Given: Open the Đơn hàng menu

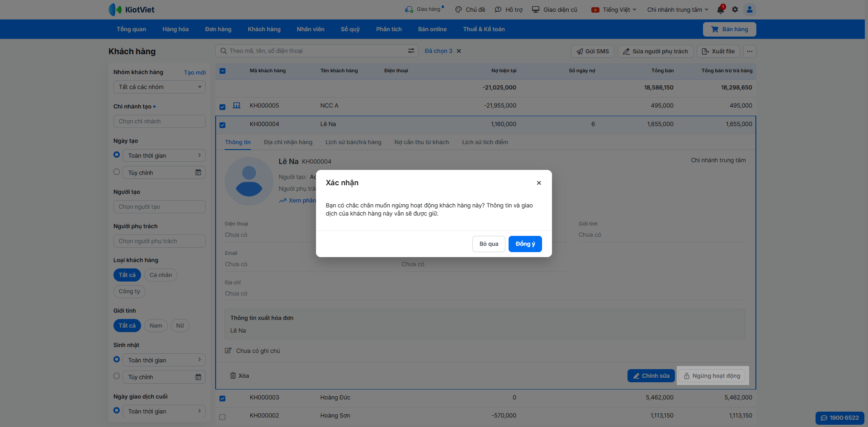Looking at the screenshot, I should pyautogui.click(x=218, y=29).
